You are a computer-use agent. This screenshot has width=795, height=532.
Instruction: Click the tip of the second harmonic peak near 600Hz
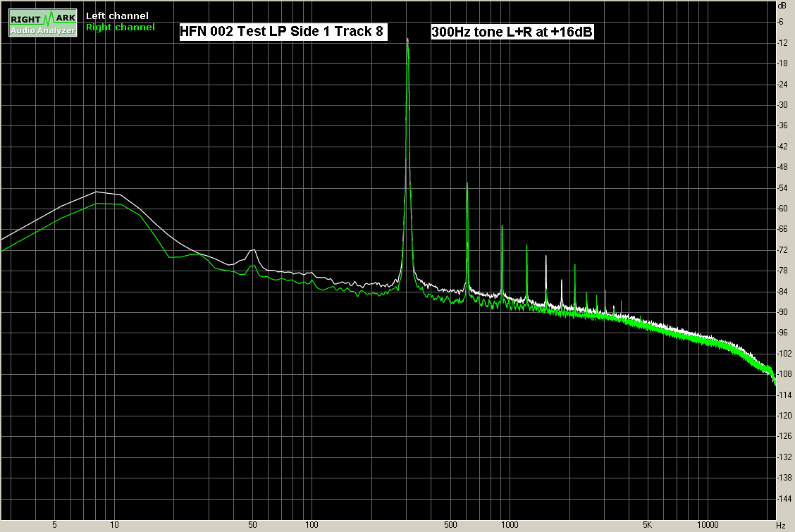tap(467, 183)
